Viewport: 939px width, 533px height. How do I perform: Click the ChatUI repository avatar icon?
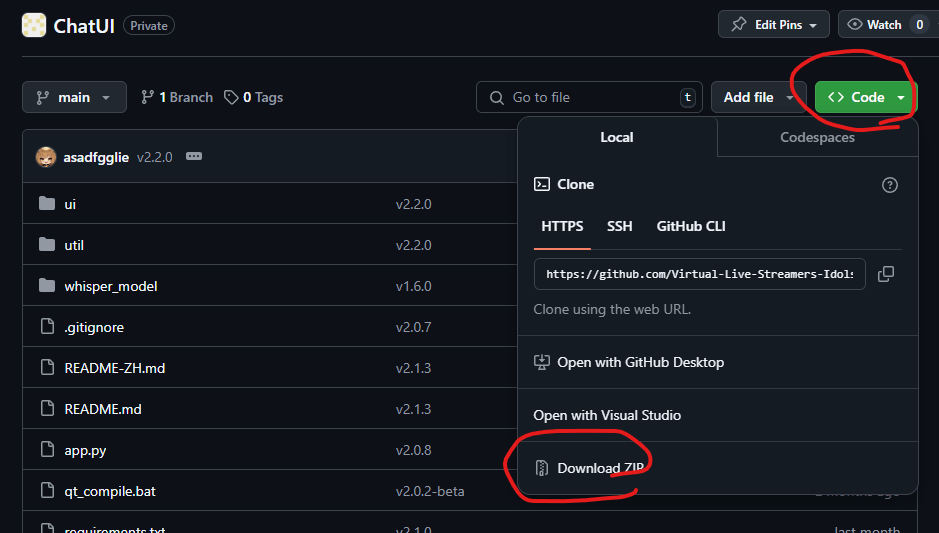coord(34,25)
